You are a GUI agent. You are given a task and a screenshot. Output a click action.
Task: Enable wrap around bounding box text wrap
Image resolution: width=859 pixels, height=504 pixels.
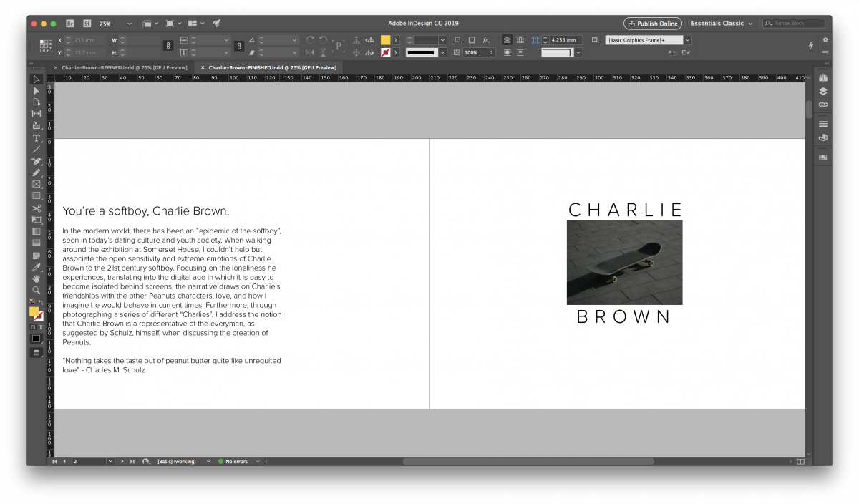pos(520,40)
